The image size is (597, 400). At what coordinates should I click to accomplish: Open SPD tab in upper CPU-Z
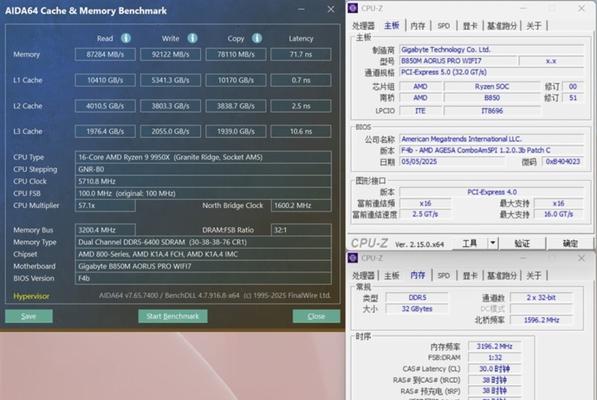pos(444,26)
